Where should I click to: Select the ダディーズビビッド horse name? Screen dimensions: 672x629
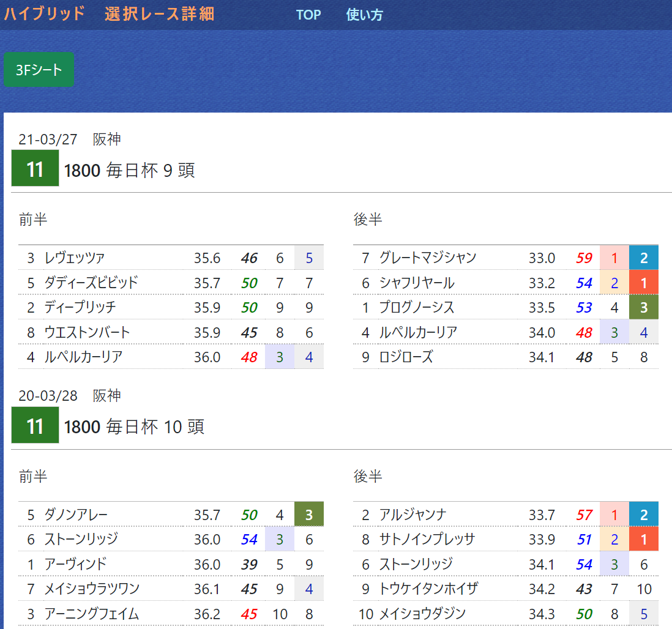[x=91, y=283]
